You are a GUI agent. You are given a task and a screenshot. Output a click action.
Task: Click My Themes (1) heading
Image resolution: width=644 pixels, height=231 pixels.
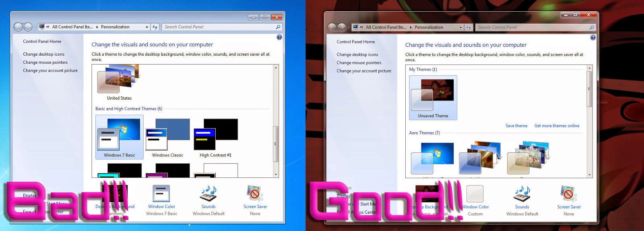[423, 69]
